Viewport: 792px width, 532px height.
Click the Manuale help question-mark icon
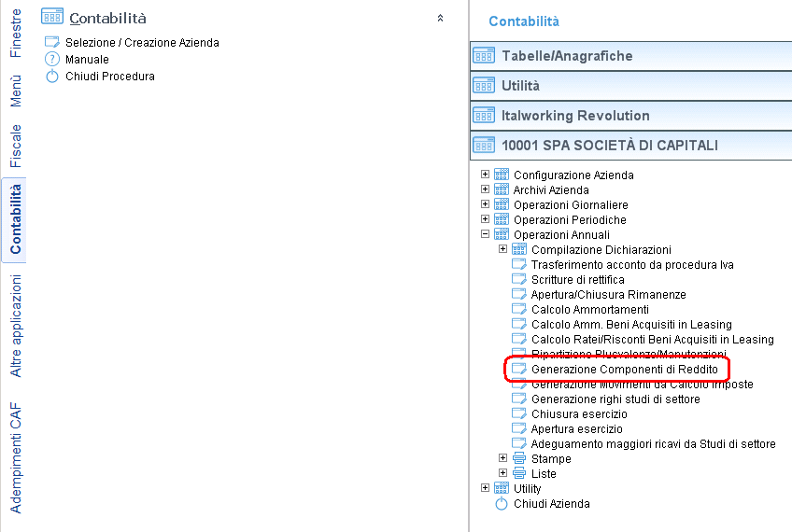pos(52,59)
